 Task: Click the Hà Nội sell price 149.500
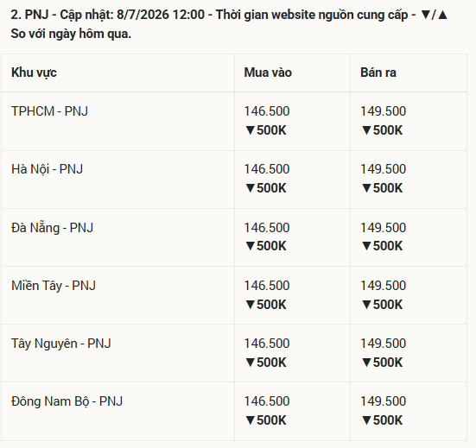coord(383,169)
